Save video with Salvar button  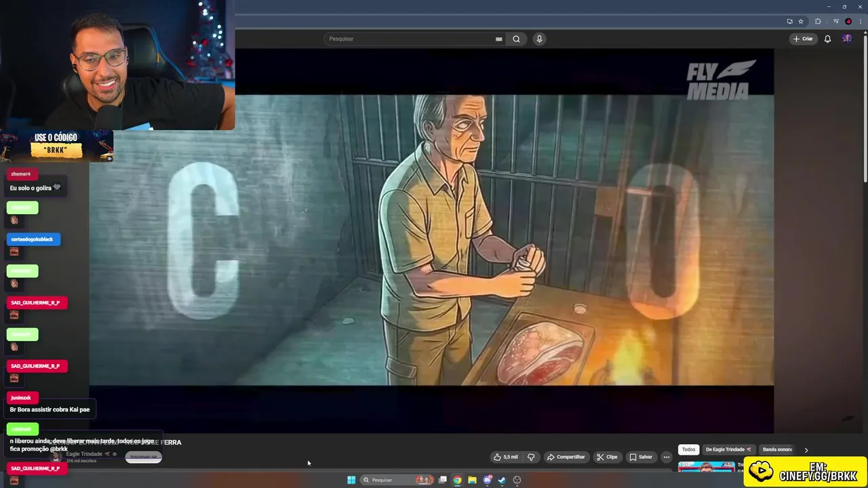(x=641, y=457)
